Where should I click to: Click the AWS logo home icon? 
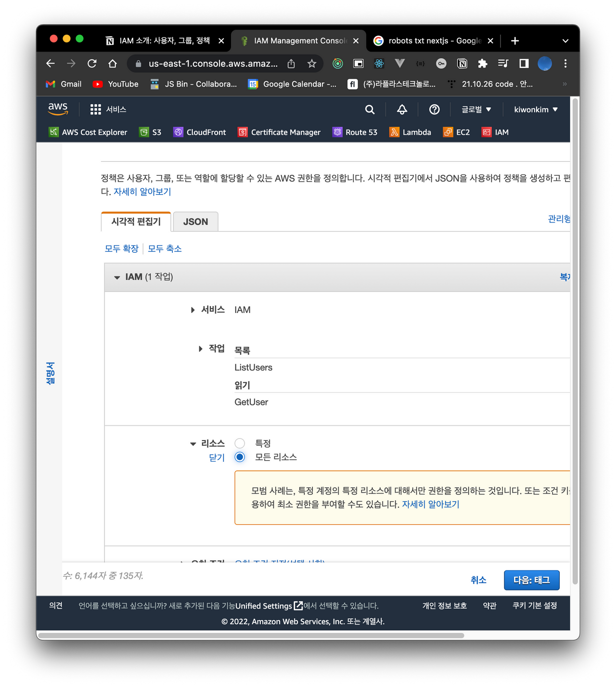coord(58,109)
